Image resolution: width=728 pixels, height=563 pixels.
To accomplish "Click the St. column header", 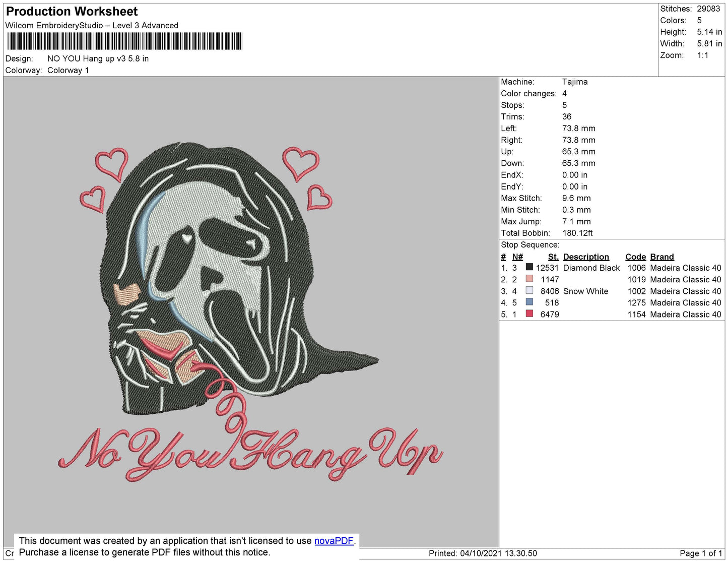I will click(553, 257).
